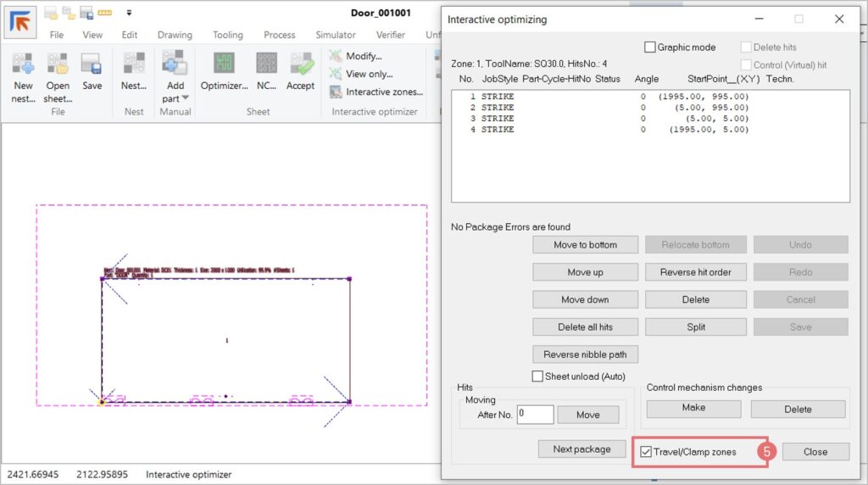Click the After No. input field

pyautogui.click(x=535, y=415)
